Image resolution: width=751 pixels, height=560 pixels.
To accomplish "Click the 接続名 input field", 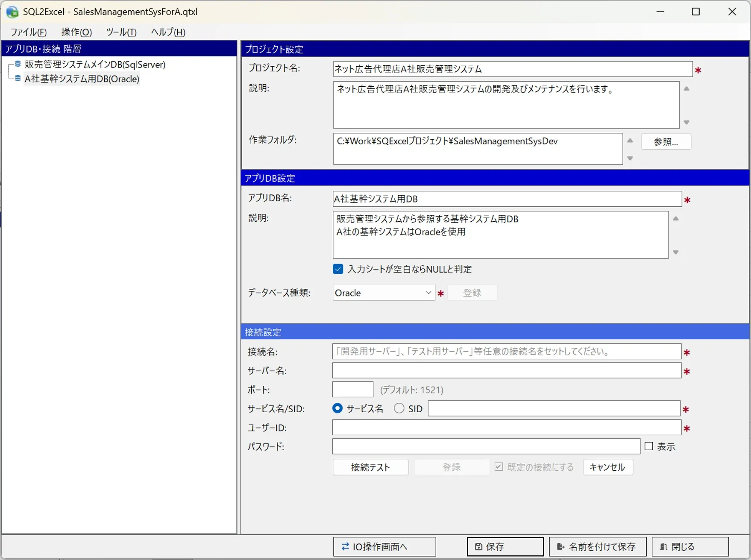I will pyautogui.click(x=507, y=352).
